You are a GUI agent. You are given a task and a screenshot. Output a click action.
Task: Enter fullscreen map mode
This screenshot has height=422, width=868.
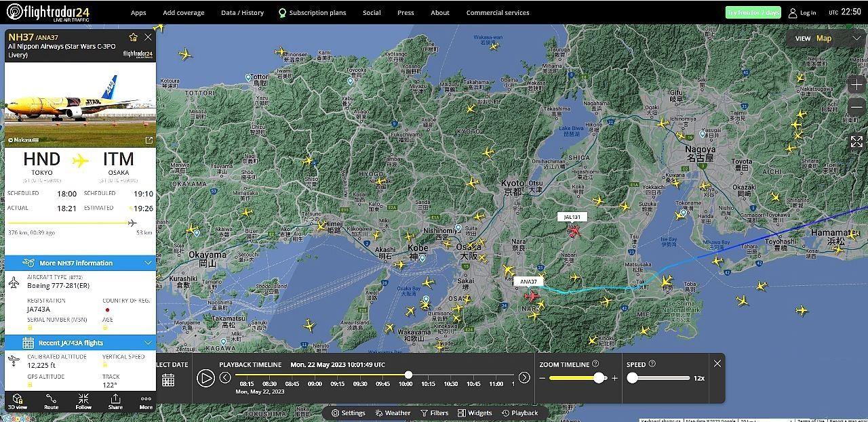coord(856,141)
